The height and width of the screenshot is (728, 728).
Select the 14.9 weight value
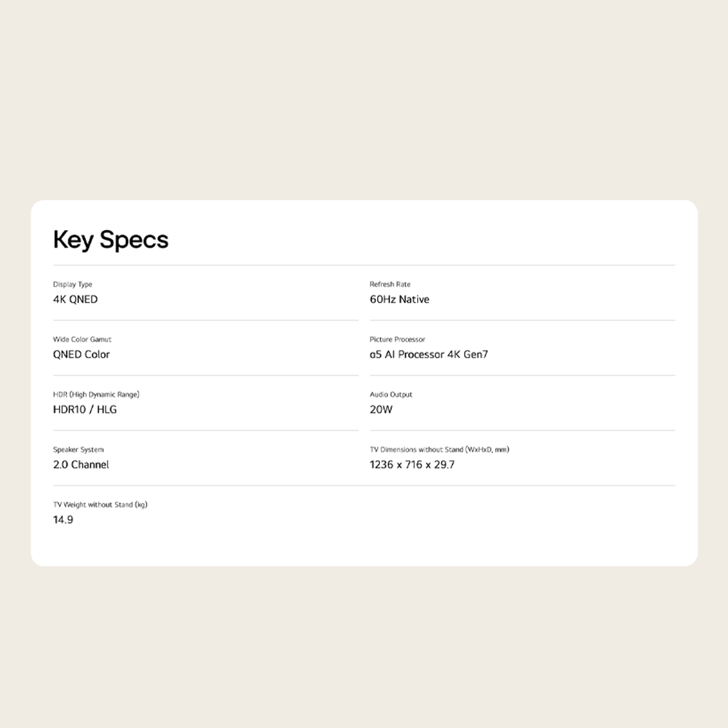[63, 520]
